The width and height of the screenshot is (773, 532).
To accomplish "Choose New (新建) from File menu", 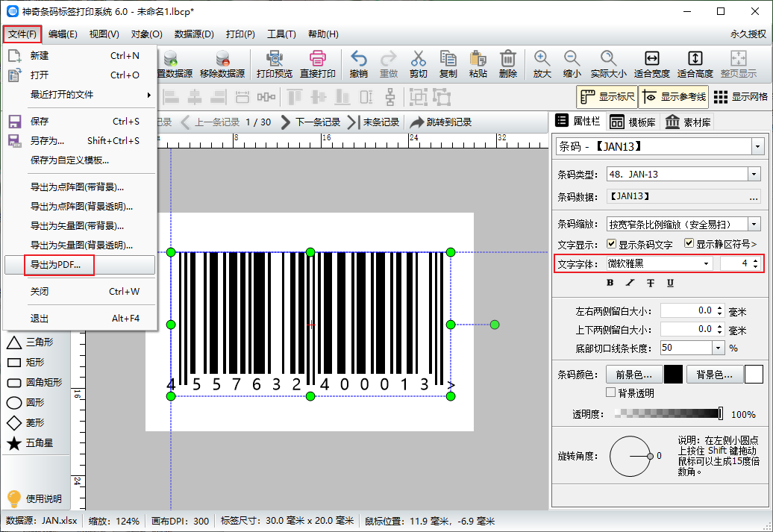I will coord(80,56).
